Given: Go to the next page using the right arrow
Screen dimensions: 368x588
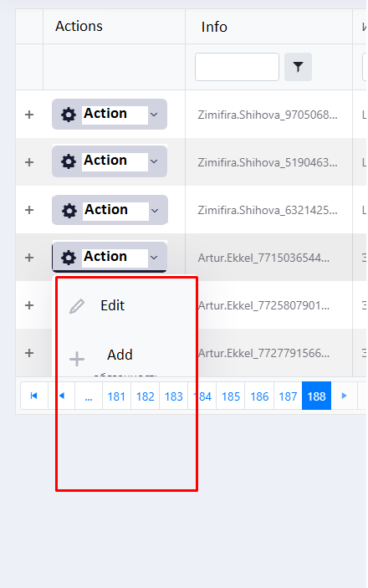Looking at the screenshot, I should tap(344, 396).
